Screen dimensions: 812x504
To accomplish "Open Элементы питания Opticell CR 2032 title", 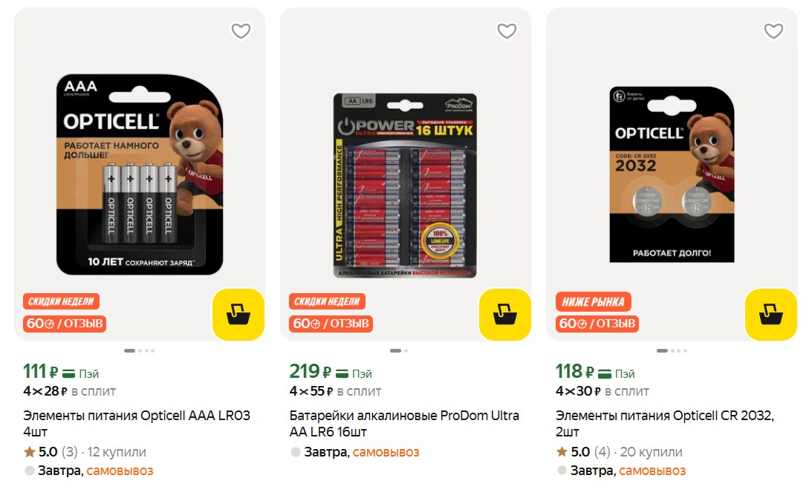I will (x=665, y=423).
